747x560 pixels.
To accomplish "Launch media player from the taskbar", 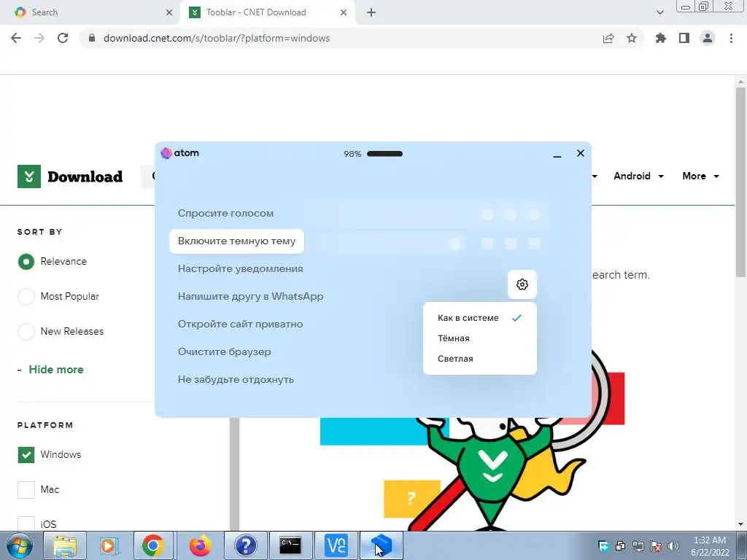I will (109, 545).
